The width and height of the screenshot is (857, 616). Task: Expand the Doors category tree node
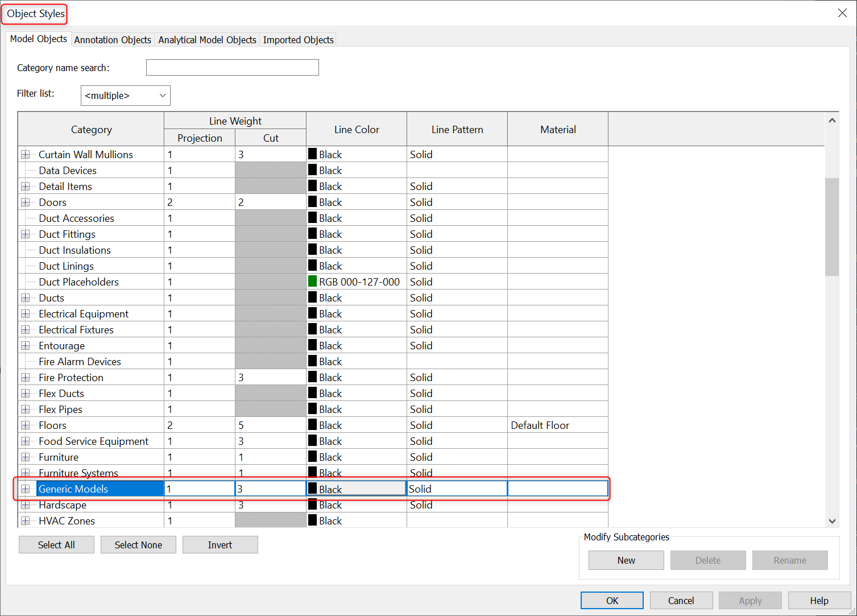tap(26, 202)
